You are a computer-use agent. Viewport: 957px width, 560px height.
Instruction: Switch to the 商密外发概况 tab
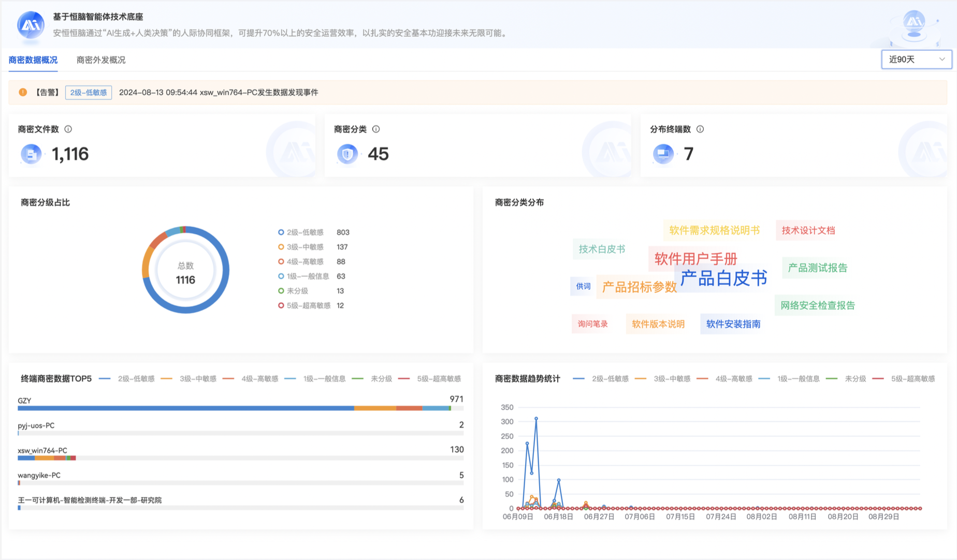102,60
